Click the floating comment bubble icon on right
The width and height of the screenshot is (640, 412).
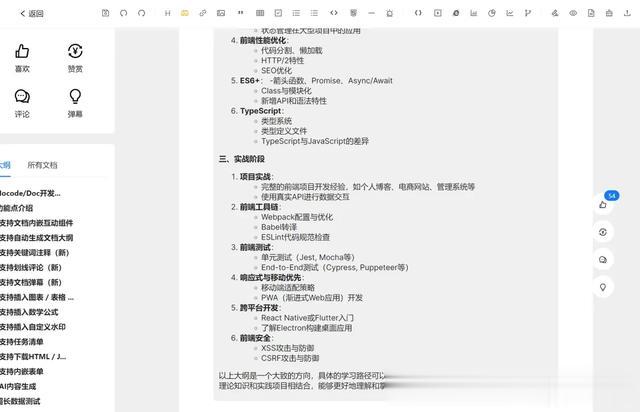[x=603, y=260]
